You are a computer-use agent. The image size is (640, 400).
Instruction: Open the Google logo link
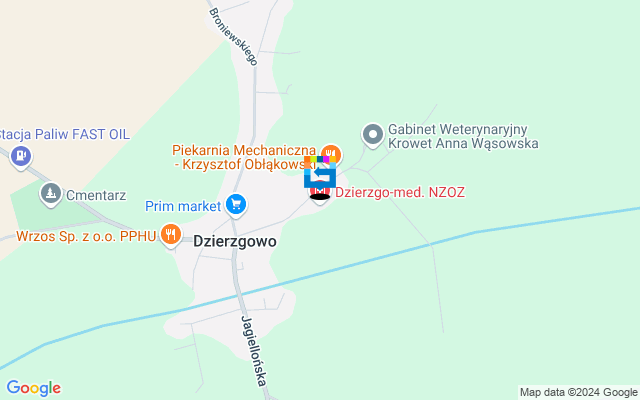click(34, 388)
